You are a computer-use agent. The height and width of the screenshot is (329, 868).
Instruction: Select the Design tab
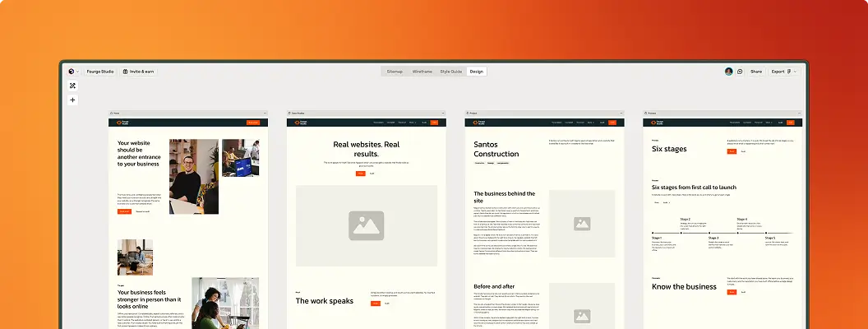click(x=477, y=72)
